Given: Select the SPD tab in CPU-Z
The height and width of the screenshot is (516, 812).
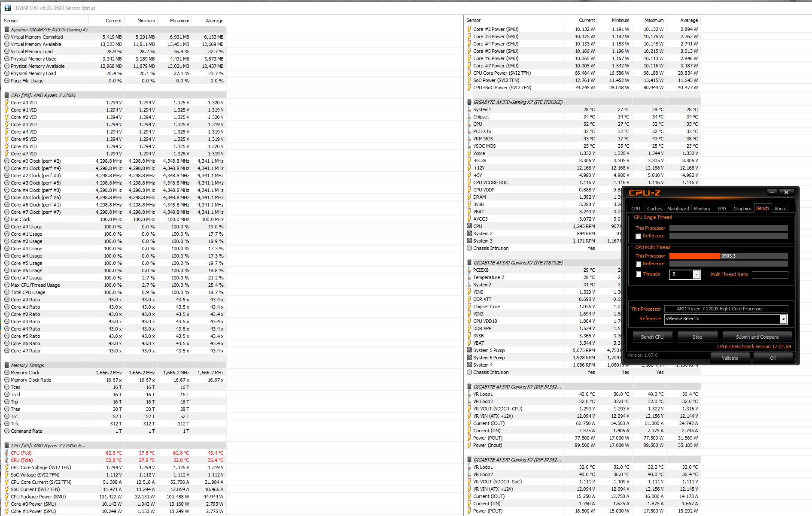Looking at the screenshot, I should click(x=722, y=209).
